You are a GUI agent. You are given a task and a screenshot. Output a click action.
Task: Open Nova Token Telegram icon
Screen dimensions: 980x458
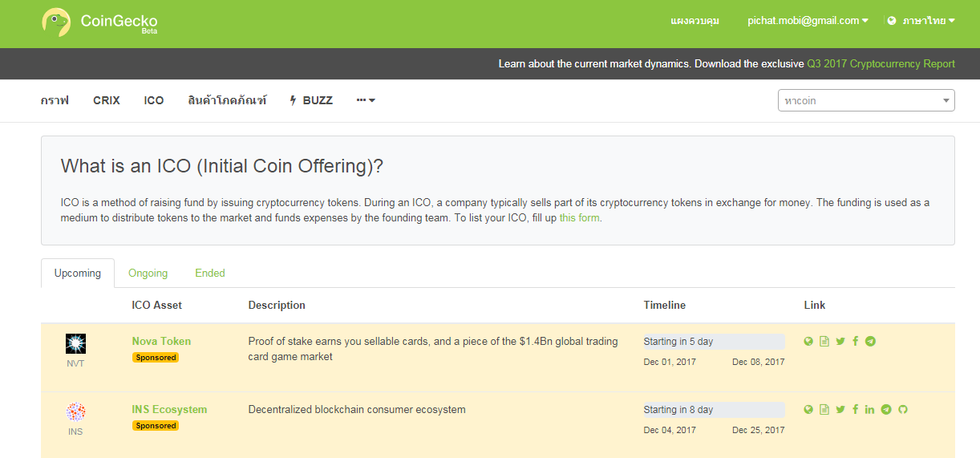pos(870,341)
